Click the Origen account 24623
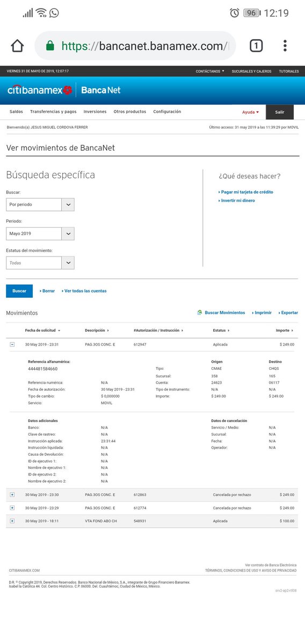 pyautogui.click(x=217, y=383)
